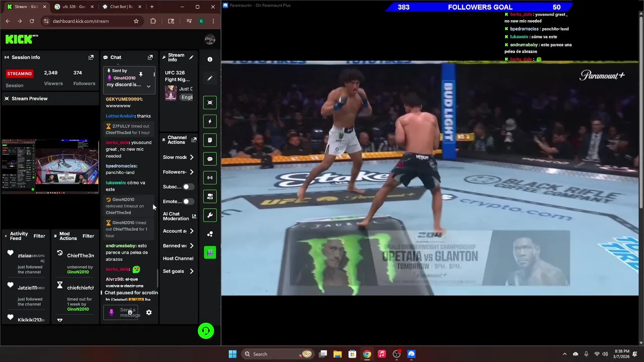This screenshot has height=362, width=644.
Task: Open the chat settings gear
Action: pos(149,312)
